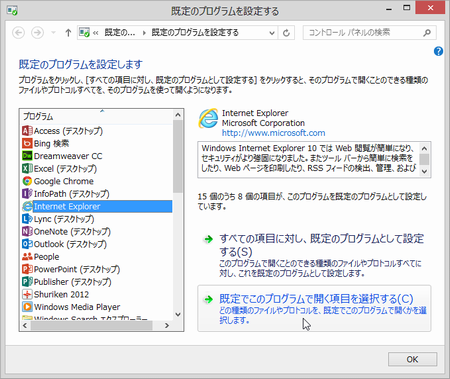The height and width of the screenshot is (379, 450).
Task: Click the control panel icon in title bar
Action: point(12,11)
